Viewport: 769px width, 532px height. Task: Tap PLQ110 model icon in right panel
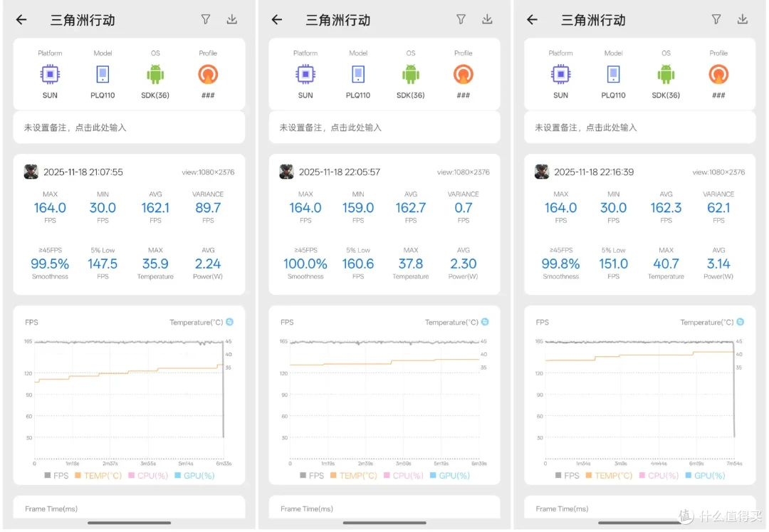pyautogui.click(x=614, y=75)
